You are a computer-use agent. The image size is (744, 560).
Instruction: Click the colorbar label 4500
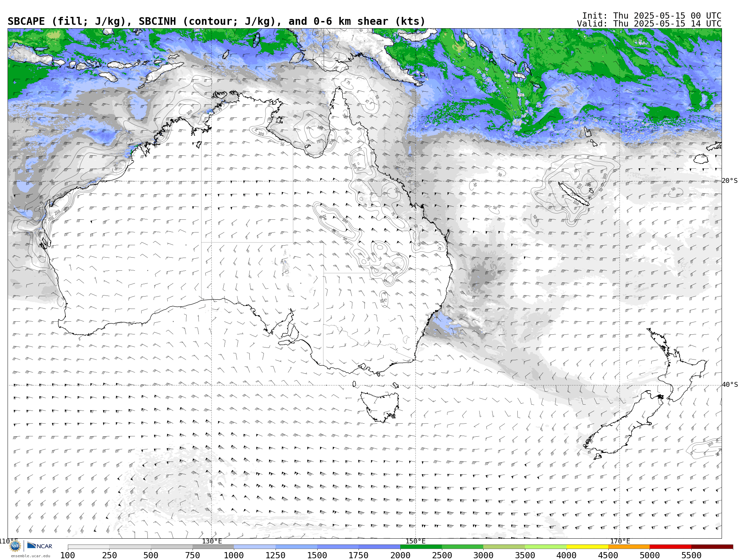pyautogui.click(x=608, y=555)
